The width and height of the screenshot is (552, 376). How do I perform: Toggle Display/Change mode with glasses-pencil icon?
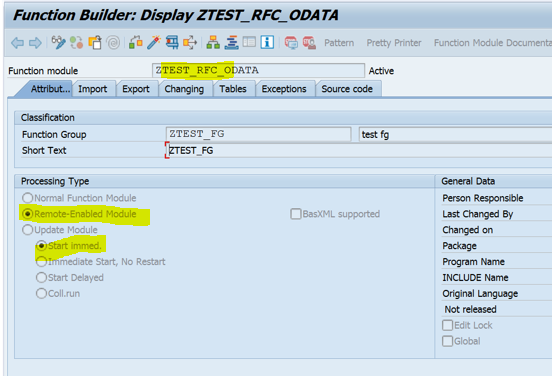(58, 43)
